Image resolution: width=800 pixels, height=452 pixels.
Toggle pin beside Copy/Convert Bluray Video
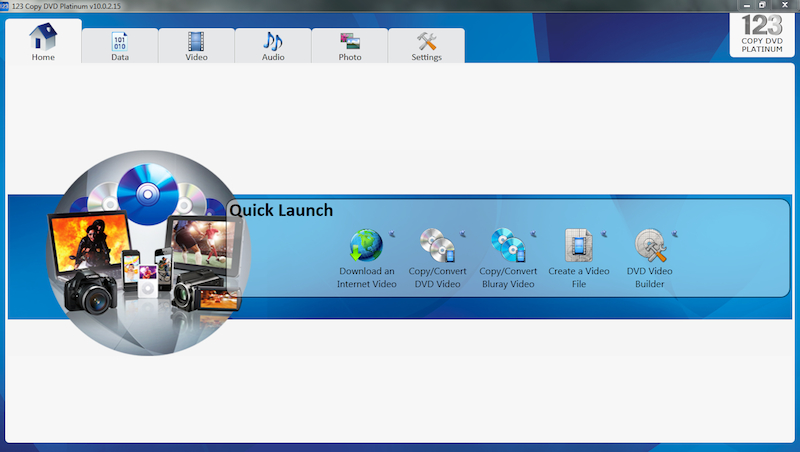(x=534, y=234)
